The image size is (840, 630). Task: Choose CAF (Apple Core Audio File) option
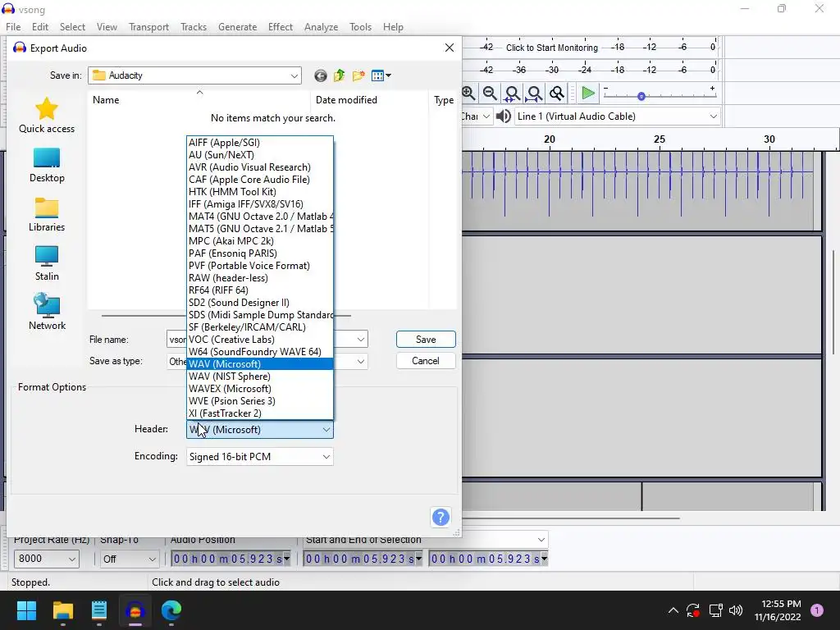pyautogui.click(x=260, y=180)
